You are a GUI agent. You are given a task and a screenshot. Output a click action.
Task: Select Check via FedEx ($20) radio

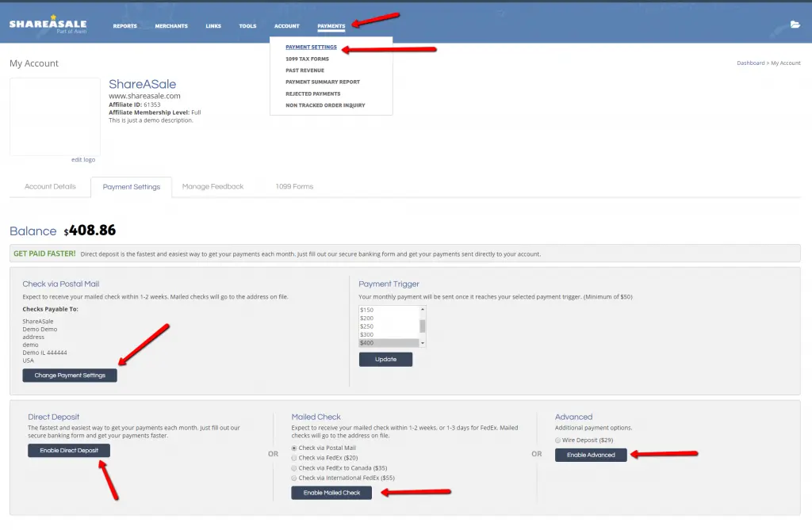[294, 458]
